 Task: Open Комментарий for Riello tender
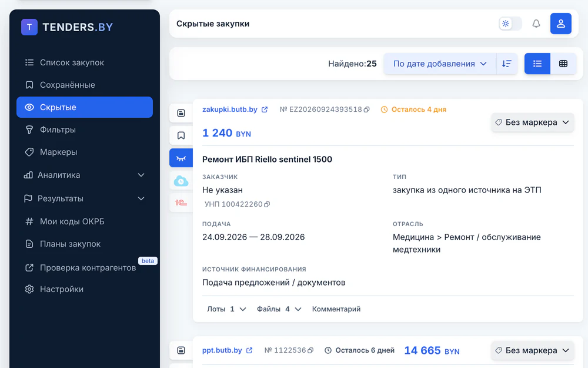(336, 309)
